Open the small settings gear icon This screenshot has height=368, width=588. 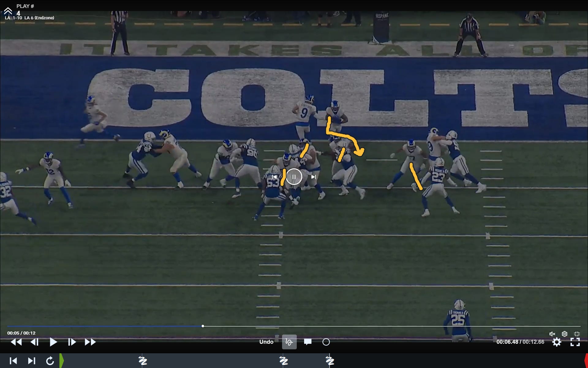point(564,334)
